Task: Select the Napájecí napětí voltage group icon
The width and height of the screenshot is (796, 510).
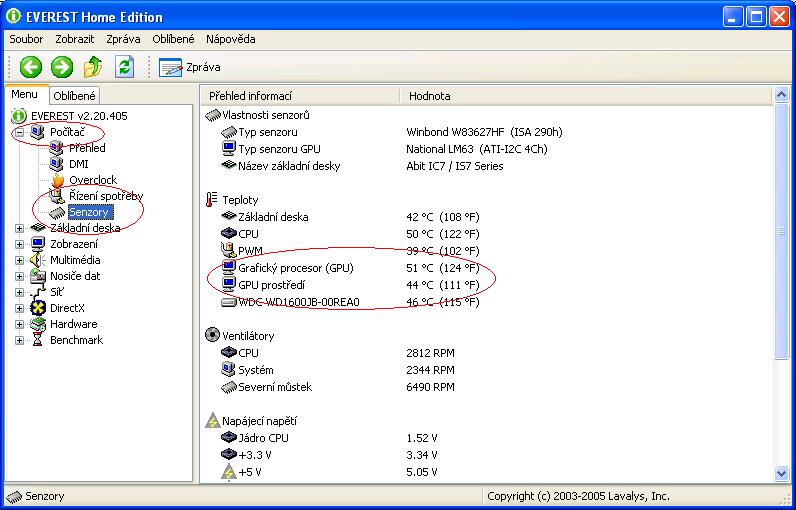Action: (212, 421)
